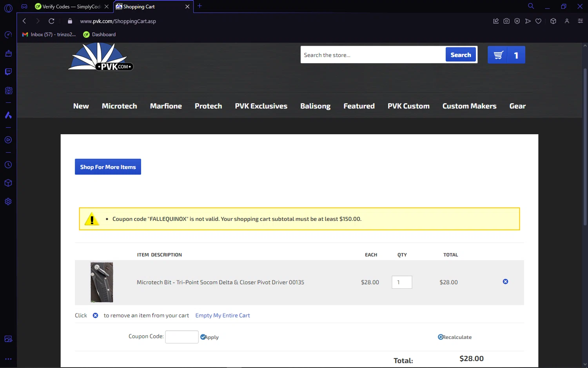This screenshot has width=588, height=368.
Task: Open the Twitch sidebar icon
Action: 8,72
